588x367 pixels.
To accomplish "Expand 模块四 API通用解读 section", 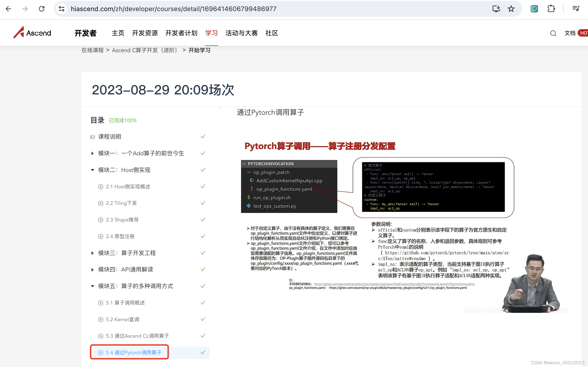I will (93, 270).
